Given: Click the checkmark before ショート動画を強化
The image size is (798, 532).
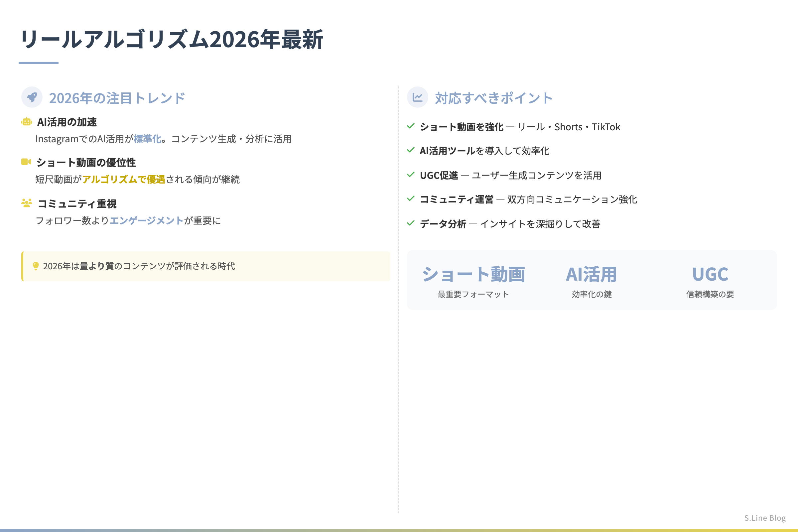Looking at the screenshot, I should [x=411, y=126].
